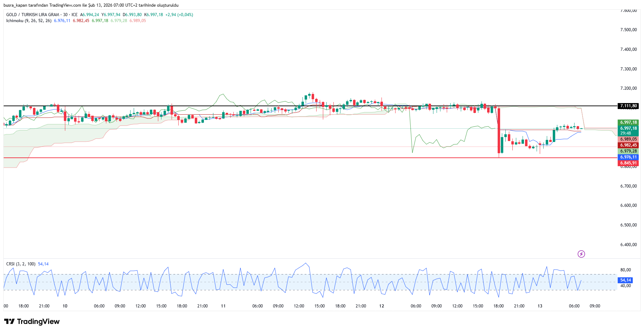Click the black 7.111,80 price axis label
This screenshot has height=332, width=644.
628,106
